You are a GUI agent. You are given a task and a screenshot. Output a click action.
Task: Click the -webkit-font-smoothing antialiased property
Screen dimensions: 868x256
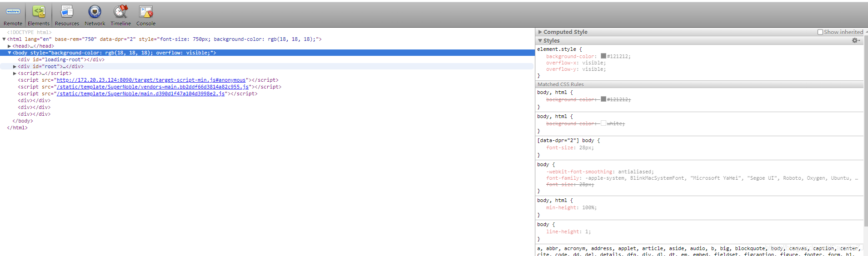point(600,172)
